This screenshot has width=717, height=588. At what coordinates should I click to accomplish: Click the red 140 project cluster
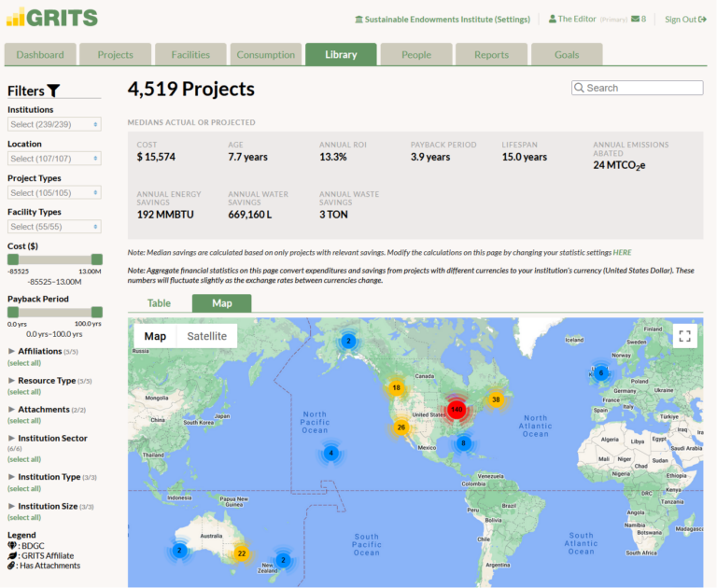point(457,409)
